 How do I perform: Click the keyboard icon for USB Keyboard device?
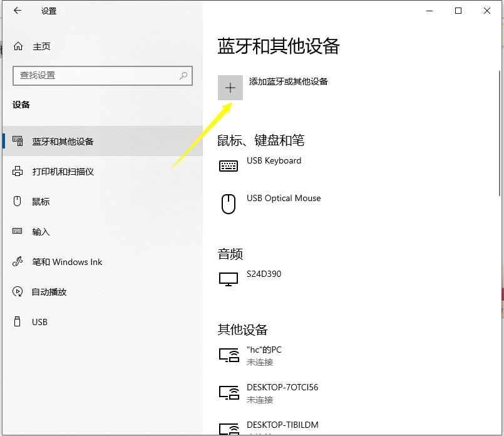click(x=229, y=165)
